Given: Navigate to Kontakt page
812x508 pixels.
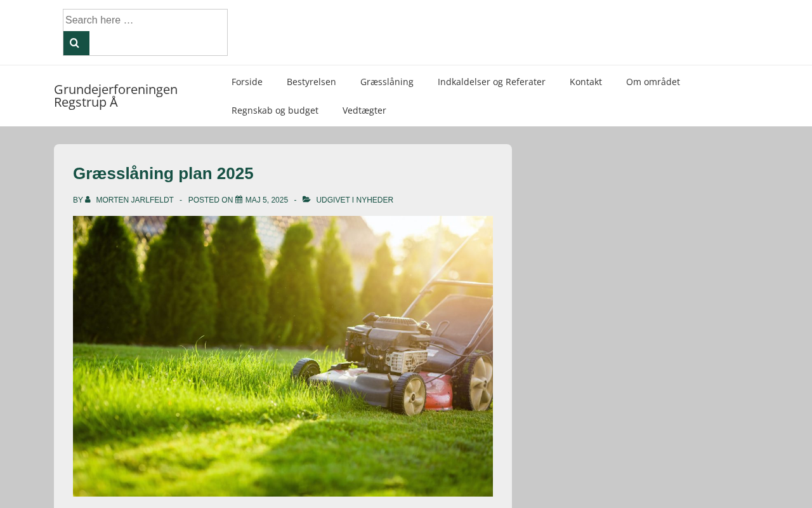Looking at the screenshot, I should (586, 82).
